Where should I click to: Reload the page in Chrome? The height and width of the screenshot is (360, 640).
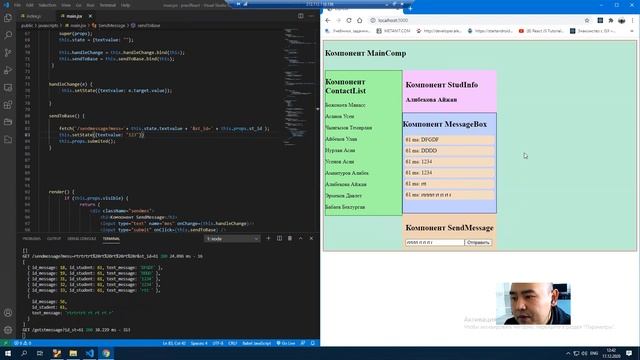point(349,20)
